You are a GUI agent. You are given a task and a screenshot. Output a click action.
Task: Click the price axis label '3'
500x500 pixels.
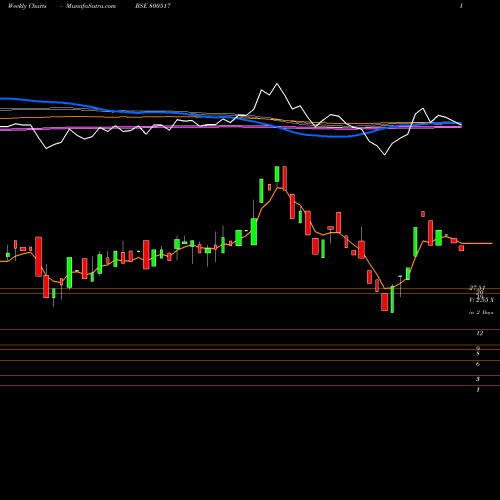click(x=478, y=379)
